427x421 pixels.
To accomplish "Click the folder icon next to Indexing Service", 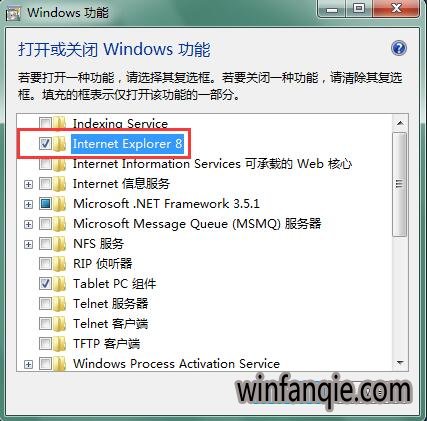I will [x=59, y=124].
